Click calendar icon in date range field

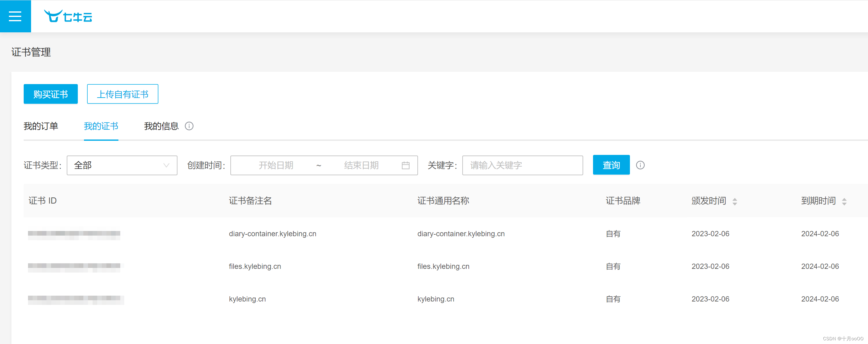pos(405,165)
